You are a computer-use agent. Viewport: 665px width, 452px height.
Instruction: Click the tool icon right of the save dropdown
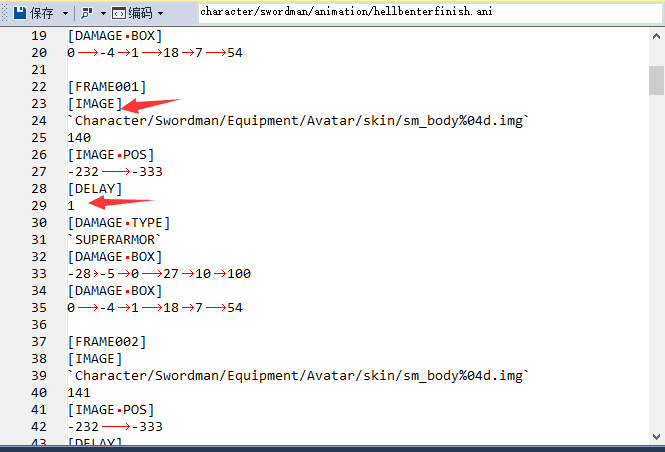coord(87,13)
